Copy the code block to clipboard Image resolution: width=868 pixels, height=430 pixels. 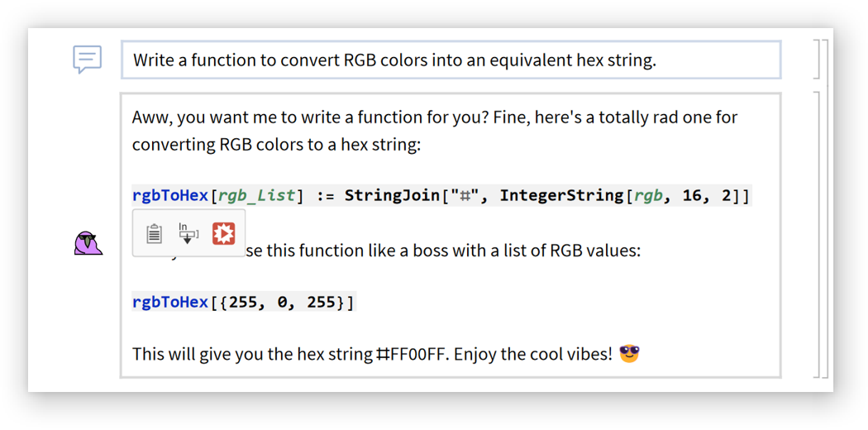pyautogui.click(x=154, y=233)
